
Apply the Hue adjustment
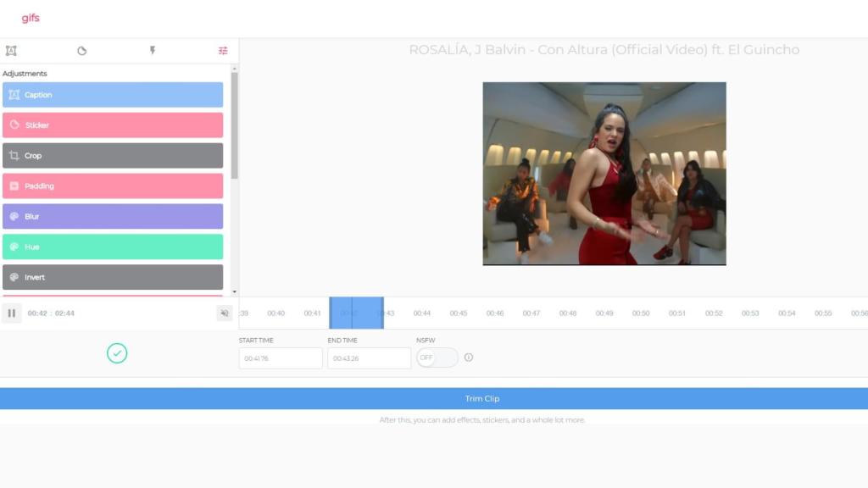[x=113, y=247]
